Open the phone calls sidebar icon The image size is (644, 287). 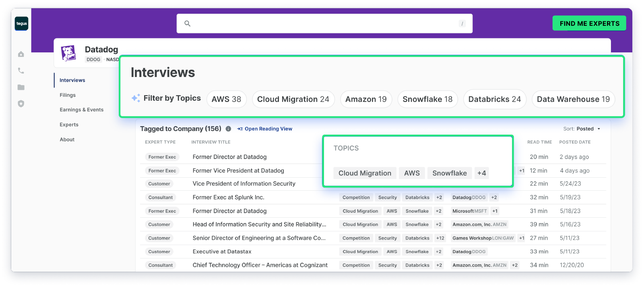point(21,71)
